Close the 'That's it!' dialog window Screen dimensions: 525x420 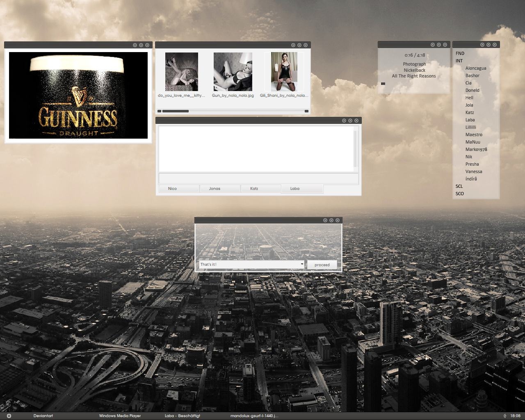click(x=338, y=220)
